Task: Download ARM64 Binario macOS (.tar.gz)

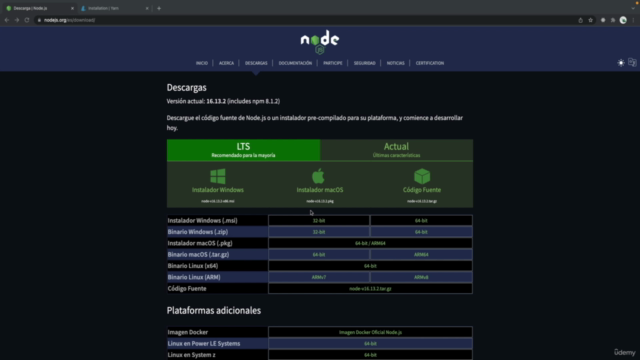Action: pyautogui.click(x=421, y=255)
